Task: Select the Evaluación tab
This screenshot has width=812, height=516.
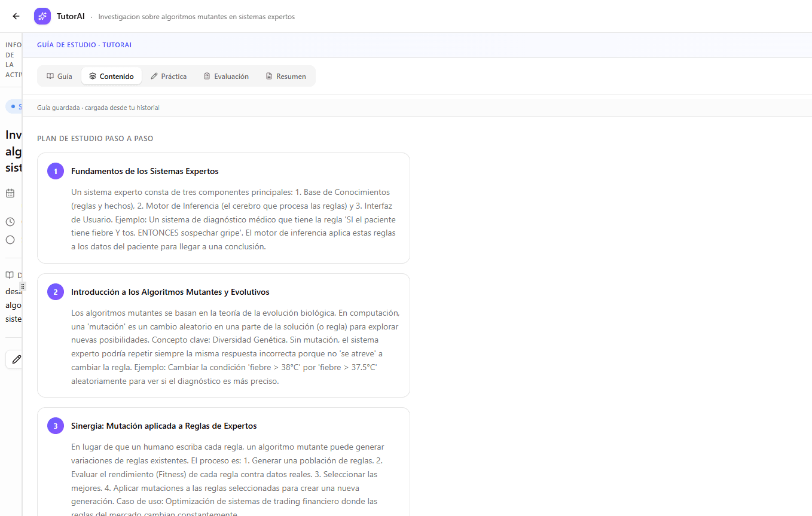Action: [x=226, y=77]
